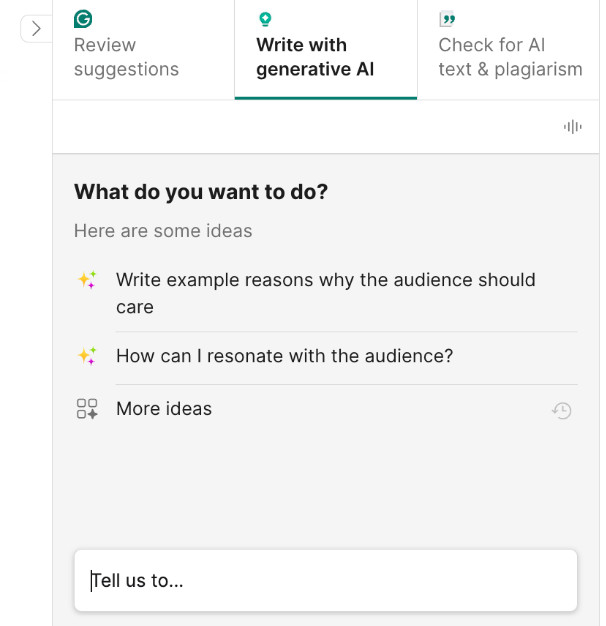Click the word care under the first idea
The height and width of the screenshot is (626, 606).
tap(135, 307)
